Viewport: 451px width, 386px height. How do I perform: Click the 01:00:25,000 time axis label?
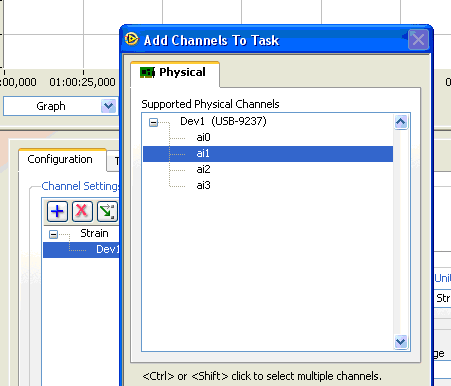(x=82, y=82)
